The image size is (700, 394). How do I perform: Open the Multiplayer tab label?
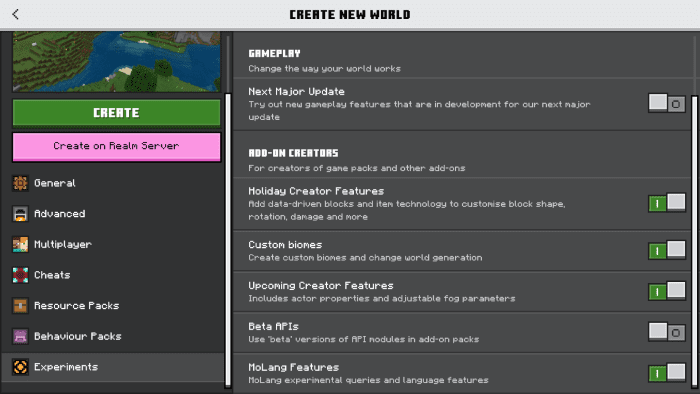tap(63, 245)
